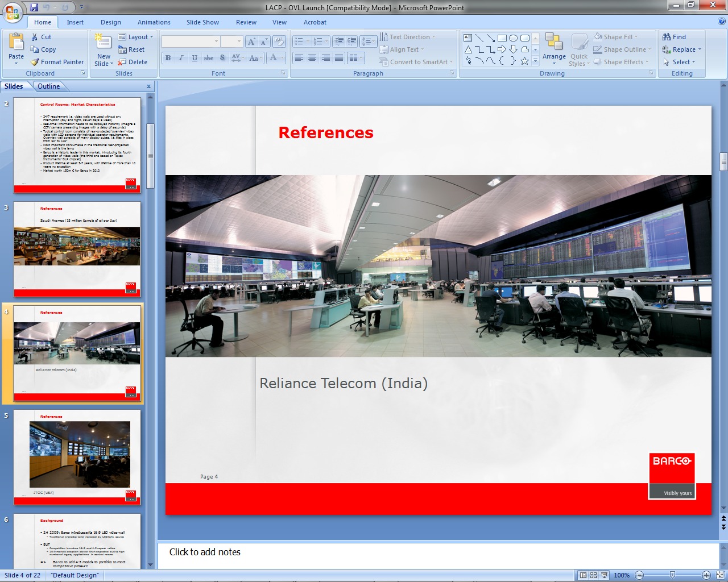Viewport: 728px width, 582px height.
Task: Switch to Normal view in status bar
Action: pos(582,575)
